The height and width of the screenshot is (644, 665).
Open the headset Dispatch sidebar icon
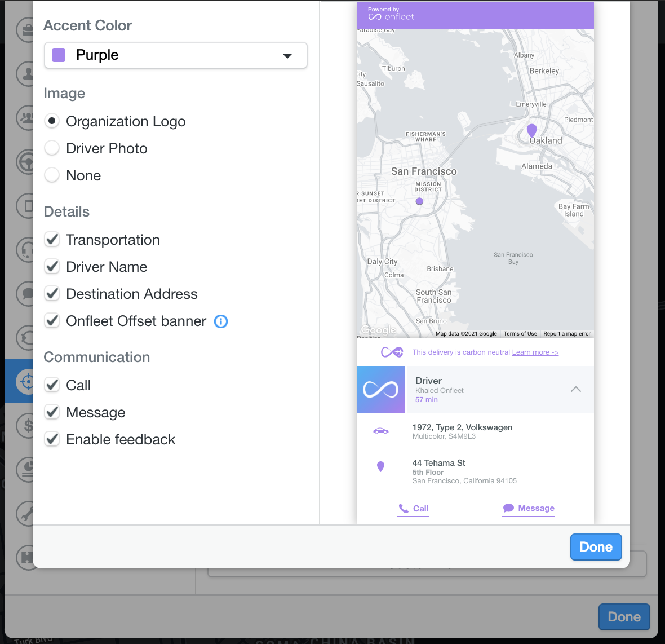pyautogui.click(x=25, y=250)
